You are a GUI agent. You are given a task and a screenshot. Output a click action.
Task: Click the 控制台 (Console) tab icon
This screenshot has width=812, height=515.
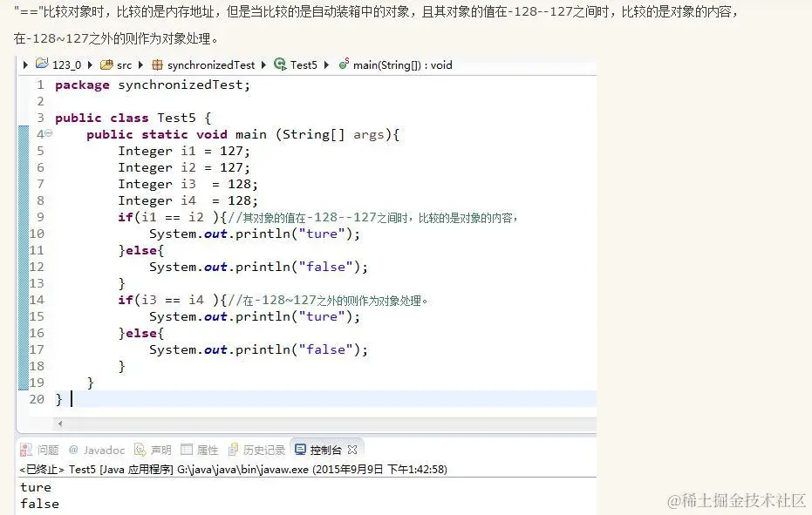coord(300,450)
